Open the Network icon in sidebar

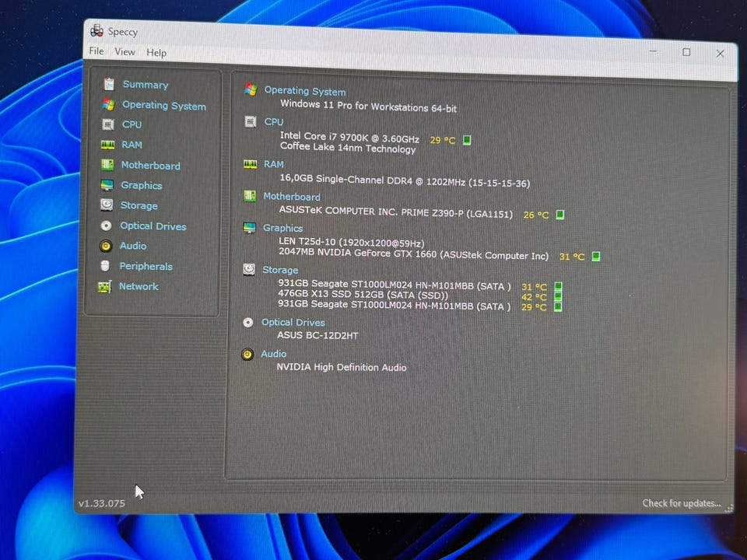(104, 287)
